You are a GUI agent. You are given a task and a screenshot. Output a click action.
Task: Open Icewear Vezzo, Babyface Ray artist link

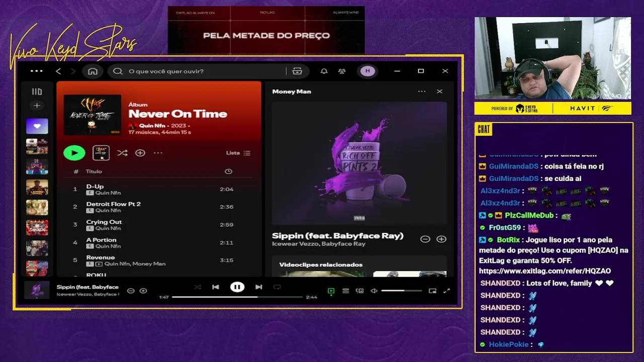[318, 244]
